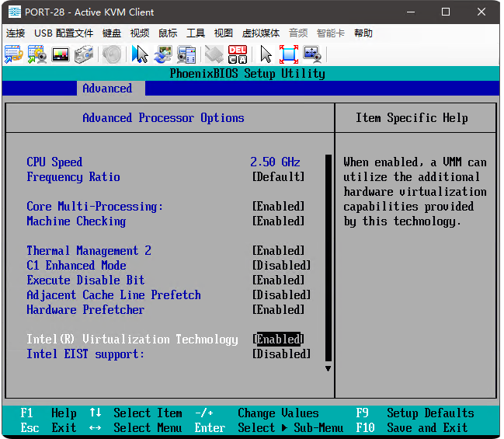Click the BIOS list scrollbar track
The height and width of the screenshot is (439, 504).
(328, 258)
